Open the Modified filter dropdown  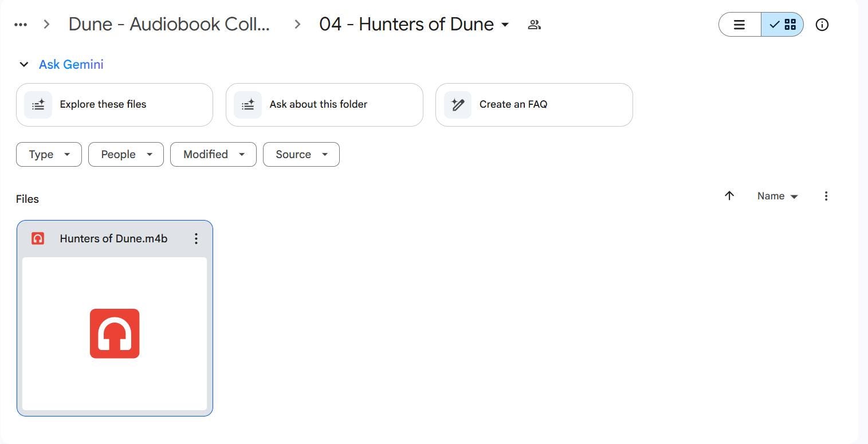pyautogui.click(x=213, y=155)
